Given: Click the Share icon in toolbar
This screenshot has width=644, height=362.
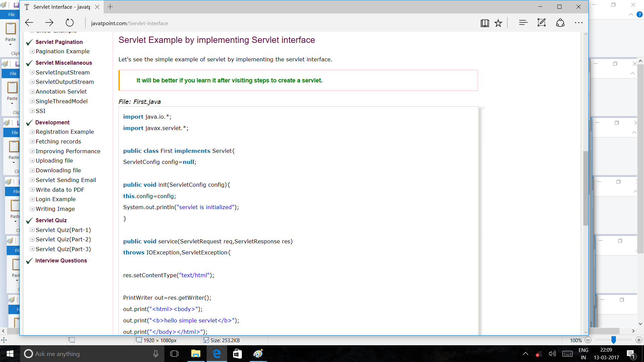Looking at the screenshot, I should (x=560, y=23).
